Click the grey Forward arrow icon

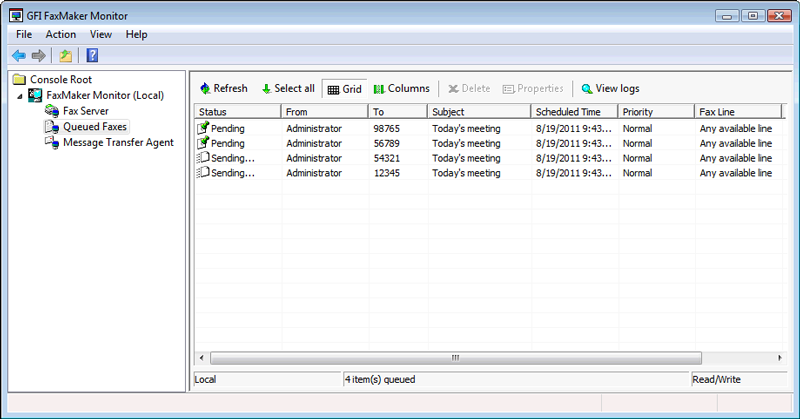click(x=39, y=55)
